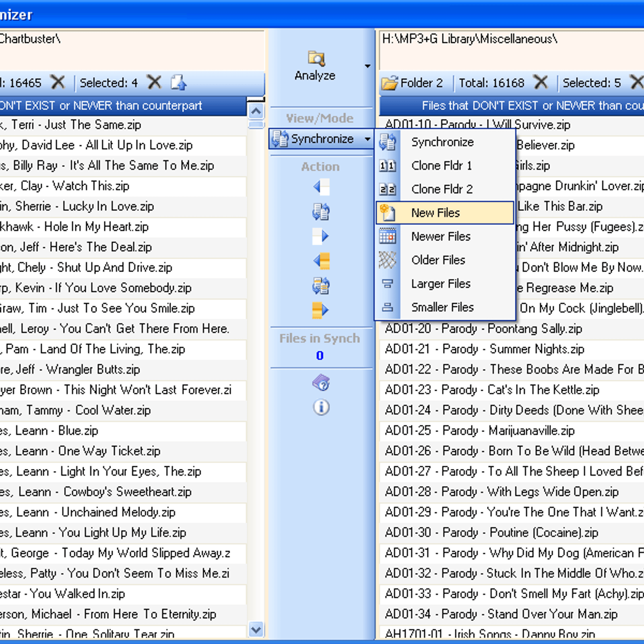Choose Older Files from the menu
The width and height of the screenshot is (644, 644).
click(x=445, y=260)
